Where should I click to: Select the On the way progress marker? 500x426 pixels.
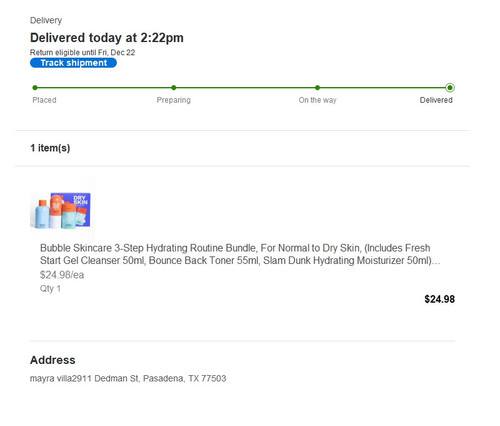pos(317,88)
